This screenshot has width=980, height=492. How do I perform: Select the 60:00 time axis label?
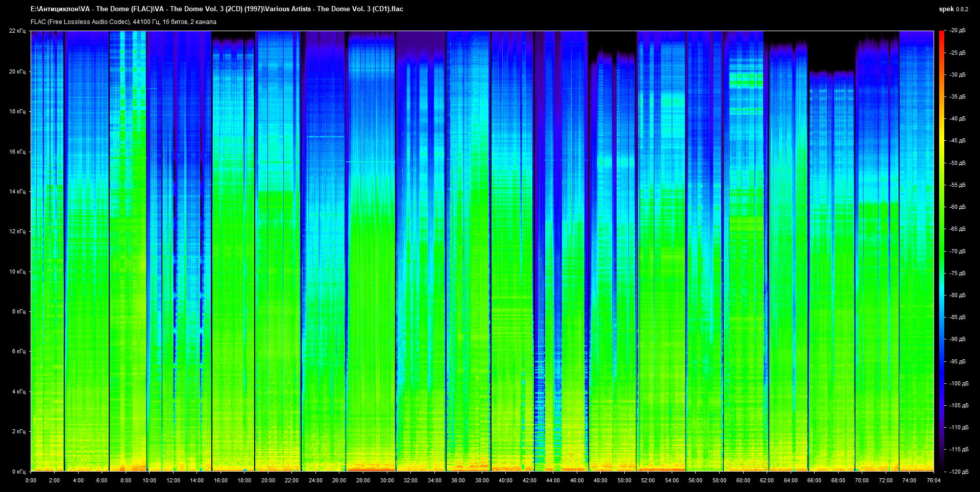click(x=743, y=480)
